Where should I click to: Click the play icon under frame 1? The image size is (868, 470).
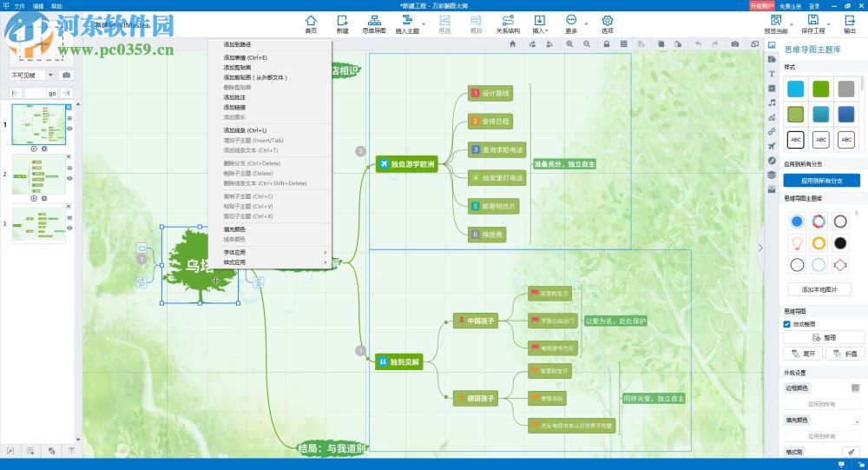pos(34,149)
